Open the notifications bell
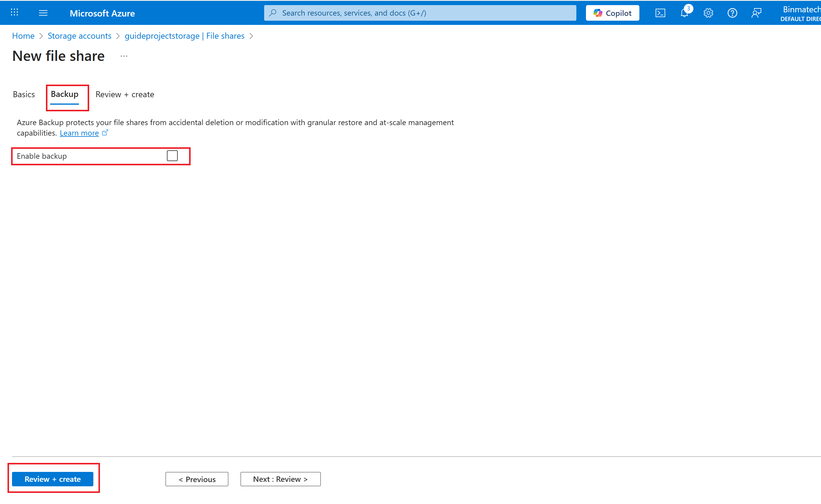The image size is (821, 504). (x=684, y=13)
